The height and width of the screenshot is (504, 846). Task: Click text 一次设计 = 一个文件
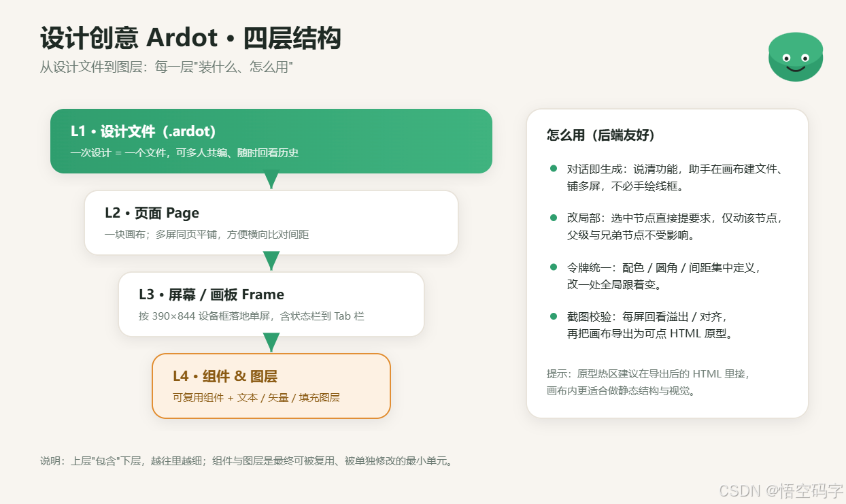[184, 153]
